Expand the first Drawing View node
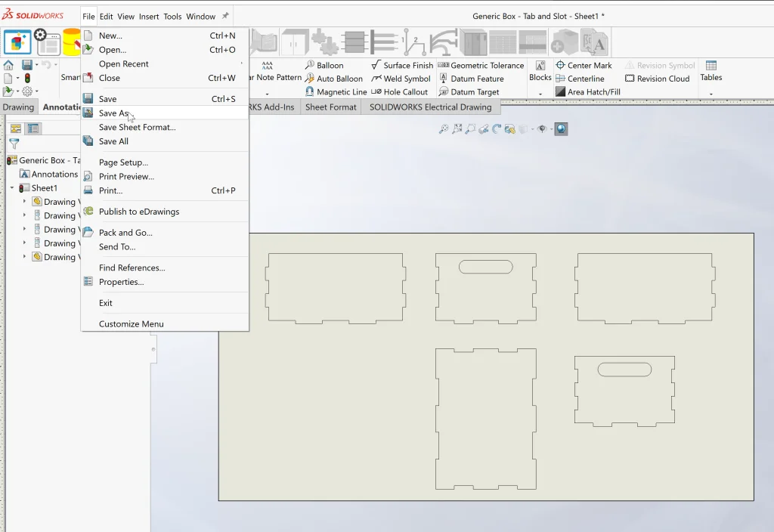This screenshot has width=774, height=532. tap(24, 202)
